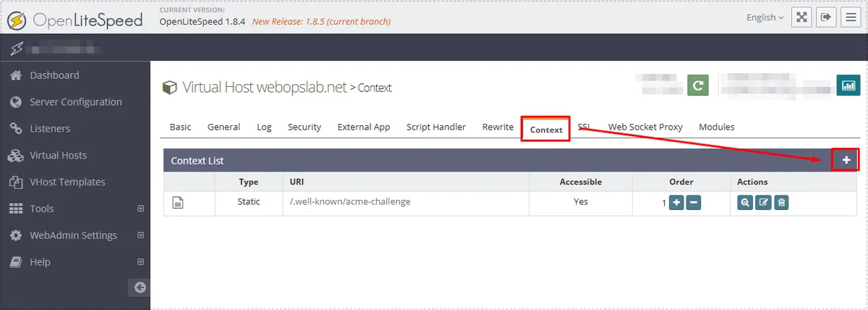Screen dimensions: 868x310
Task: Click the logout icon in header
Action: pyautogui.click(x=826, y=17)
